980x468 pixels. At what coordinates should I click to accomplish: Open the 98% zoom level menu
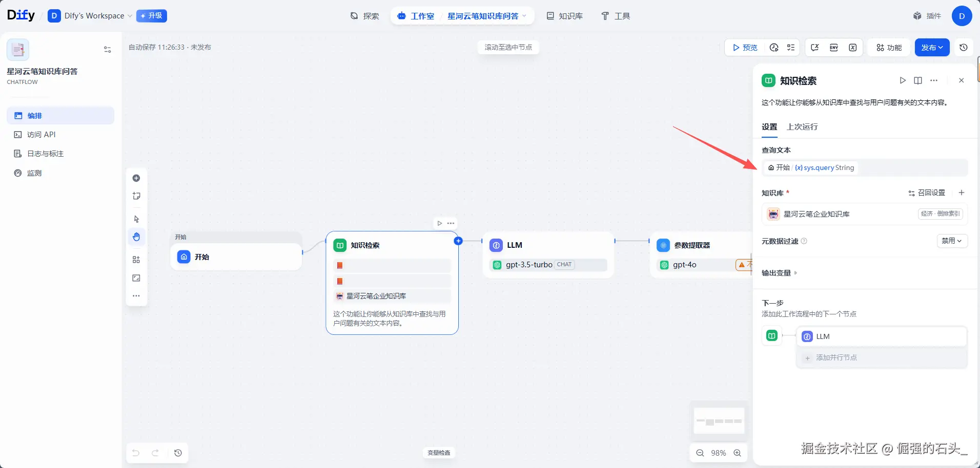[719, 453]
